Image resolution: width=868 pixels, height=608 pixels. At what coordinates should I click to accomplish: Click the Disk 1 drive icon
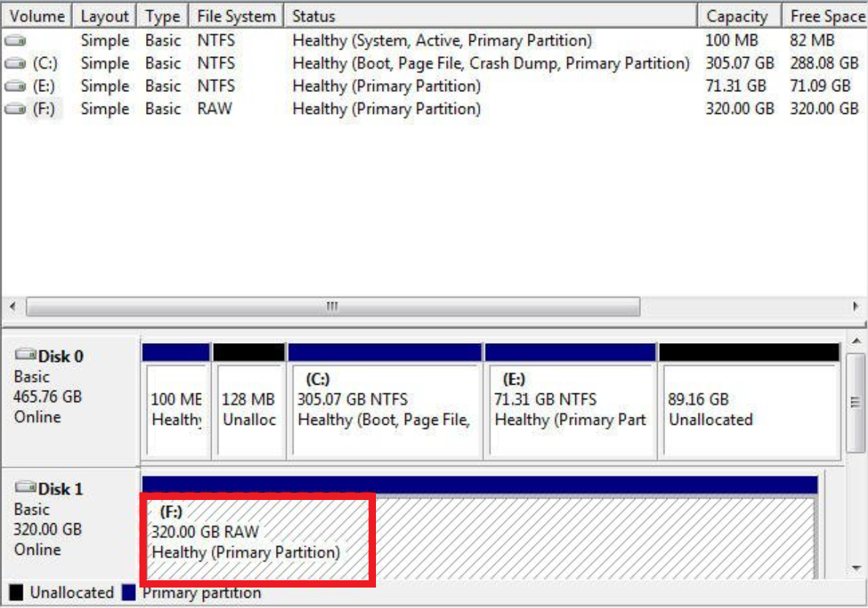point(24,488)
